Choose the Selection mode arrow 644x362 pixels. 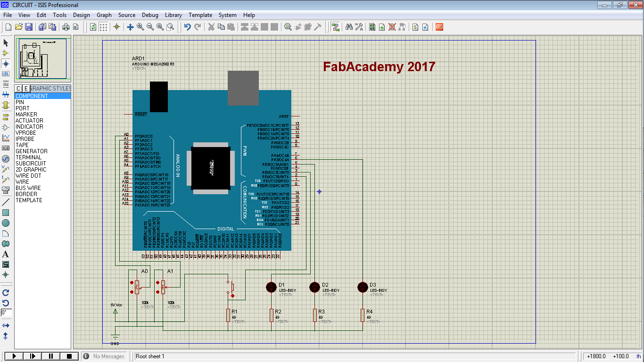tap(6, 42)
